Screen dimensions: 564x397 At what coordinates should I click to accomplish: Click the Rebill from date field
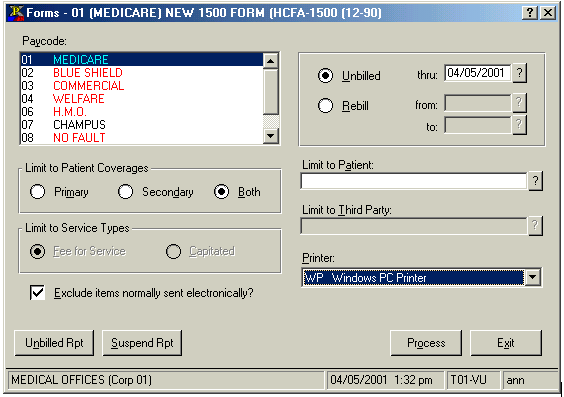pyautogui.click(x=478, y=103)
